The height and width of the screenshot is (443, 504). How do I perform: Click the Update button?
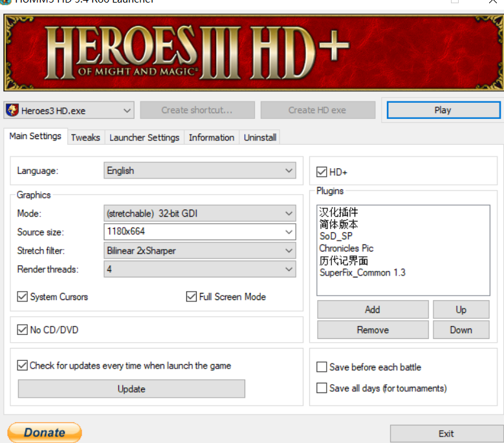pyautogui.click(x=131, y=389)
